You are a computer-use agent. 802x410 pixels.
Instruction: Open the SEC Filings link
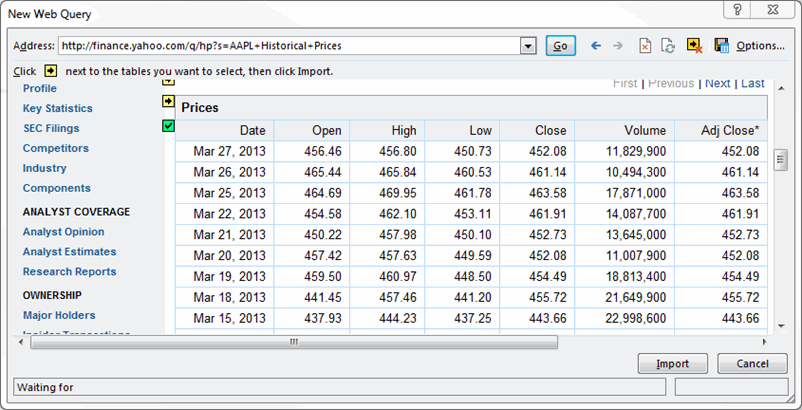coord(51,128)
